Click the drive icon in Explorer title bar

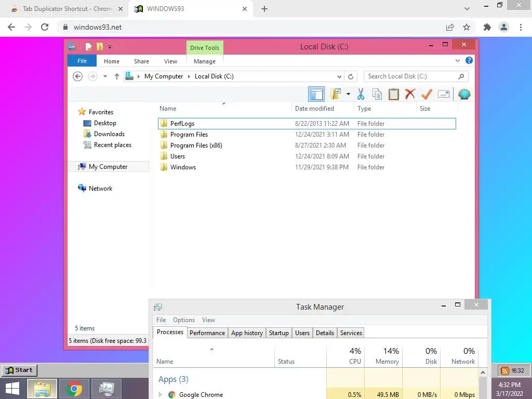(x=72, y=46)
